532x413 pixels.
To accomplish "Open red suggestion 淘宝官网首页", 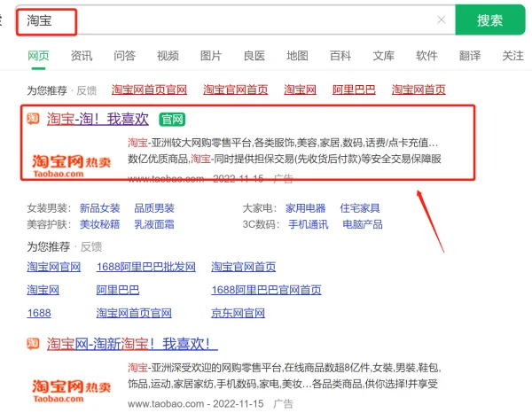I will pyautogui.click(x=236, y=90).
